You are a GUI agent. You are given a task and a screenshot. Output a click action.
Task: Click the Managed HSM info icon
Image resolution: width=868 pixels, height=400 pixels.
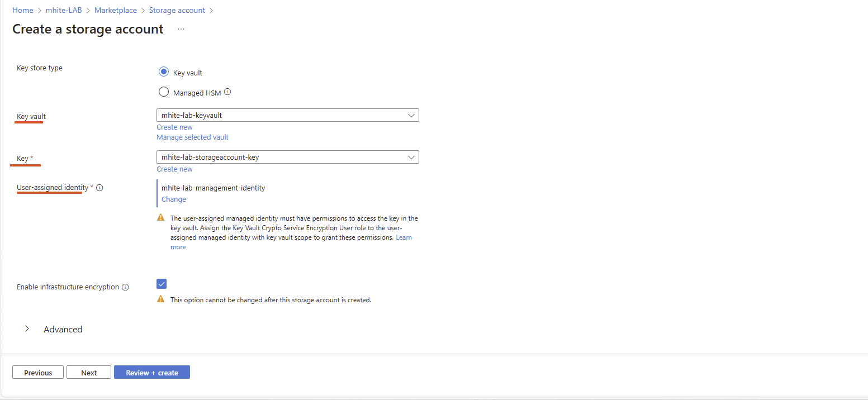(227, 92)
